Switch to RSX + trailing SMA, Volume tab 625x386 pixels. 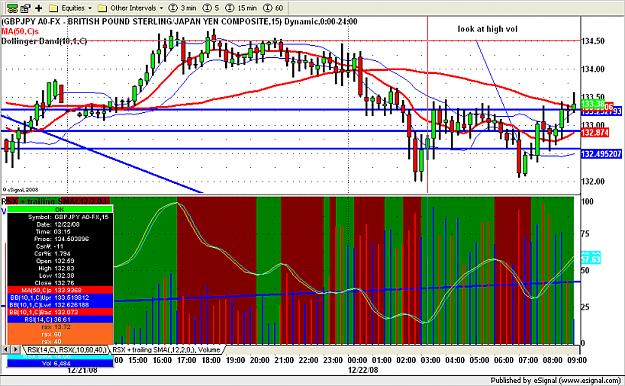tap(166, 350)
